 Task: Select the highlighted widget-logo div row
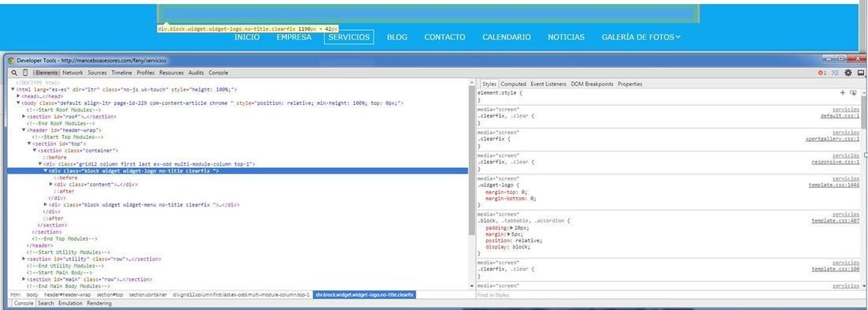[238, 171]
